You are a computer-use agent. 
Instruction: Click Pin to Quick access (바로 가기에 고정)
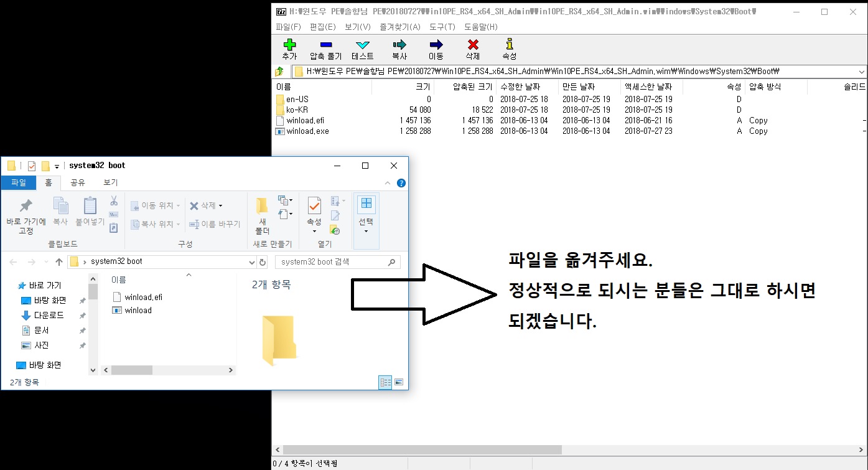tap(26, 216)
